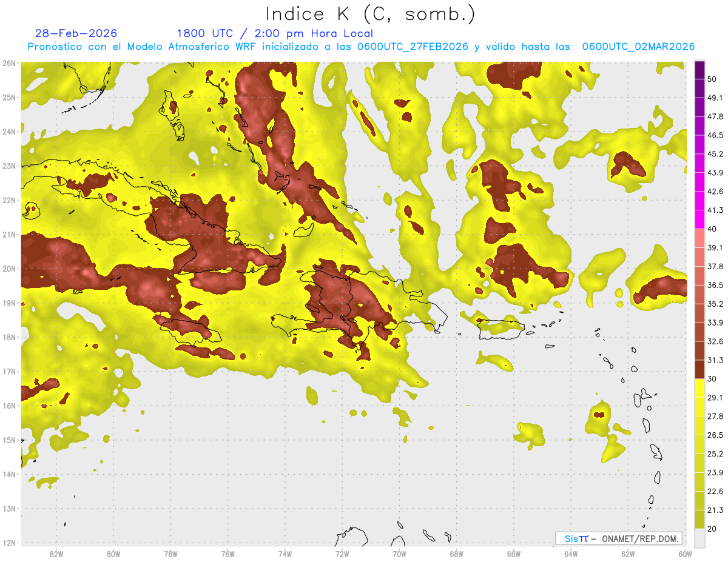
Task: Click the valid time '0600UTC_02MAR2026'
Action: coord(638,47)
